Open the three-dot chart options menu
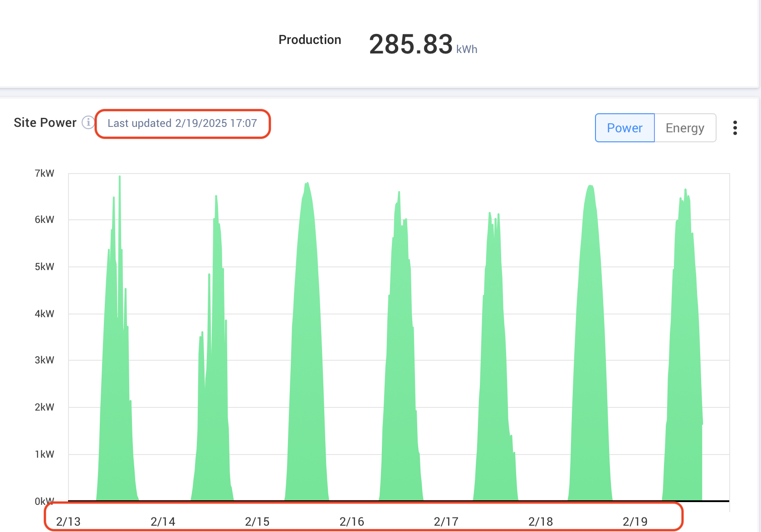The width and height of the screenshot is (761, 532). [x=735, y=128]
